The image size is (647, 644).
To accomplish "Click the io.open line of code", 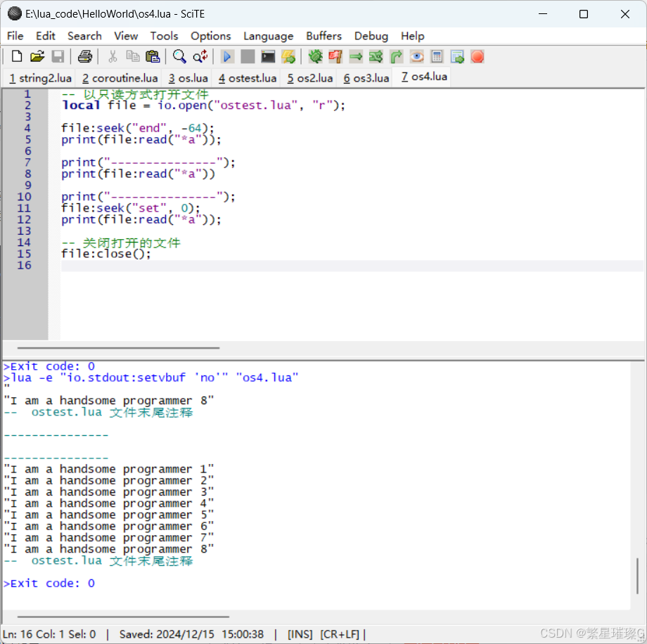I will coord(203,105).
